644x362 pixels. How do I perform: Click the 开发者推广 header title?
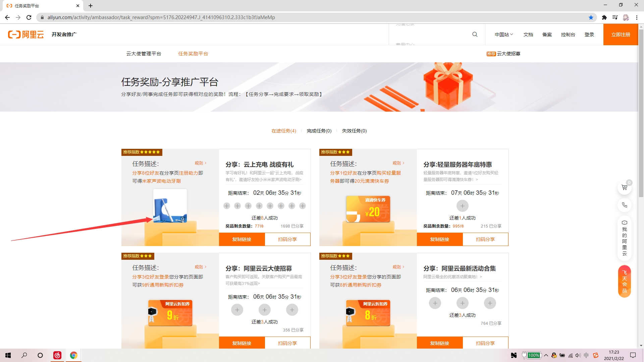(64, 35)
